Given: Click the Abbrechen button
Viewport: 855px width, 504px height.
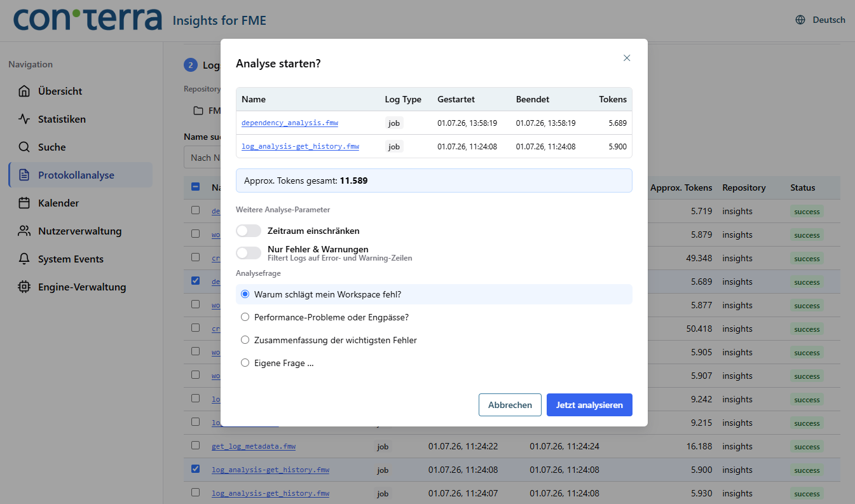Looking at the screenshot, I should [510, 405].
